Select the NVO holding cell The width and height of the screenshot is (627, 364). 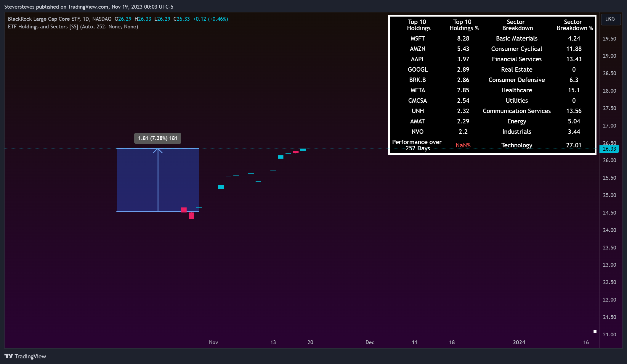click(x=418, y=132)
